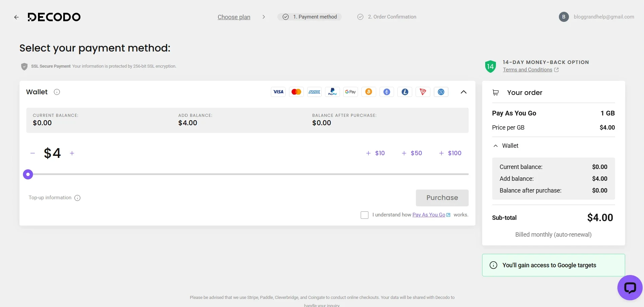This screenshot has height=307, width=644.
Task: Click the Sub-total $4.00 amount
Action: point(600,218)
